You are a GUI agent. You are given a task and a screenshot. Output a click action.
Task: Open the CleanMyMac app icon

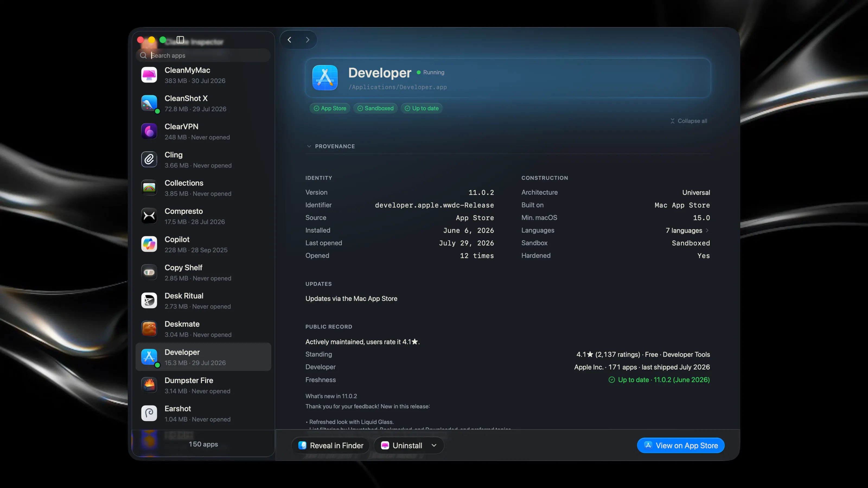pos(149,75)
